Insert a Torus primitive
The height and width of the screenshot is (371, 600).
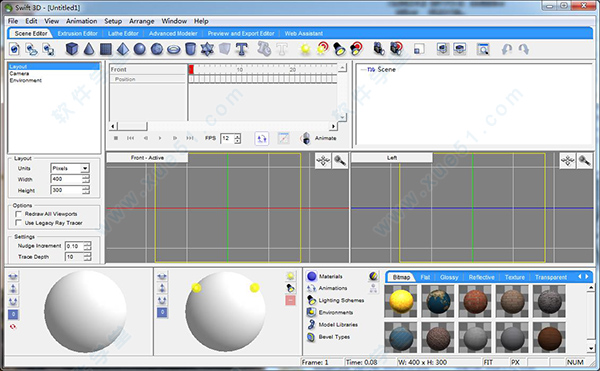[174, 49]
